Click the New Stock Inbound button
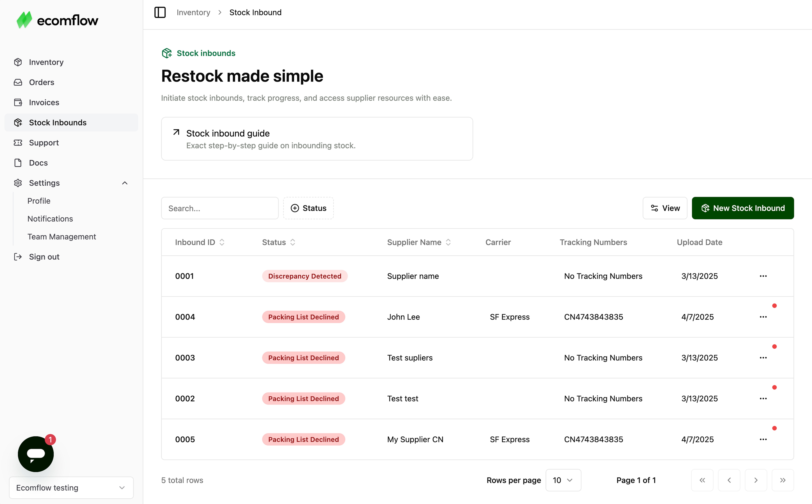Image resolution: width=812 pixels, height=504 pixels. click(x=742, y=208)
